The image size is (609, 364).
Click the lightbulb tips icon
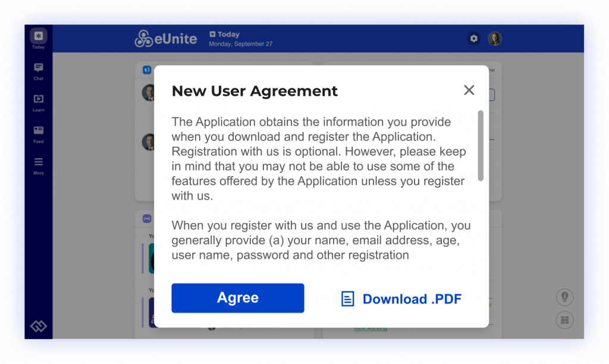click(564, 297)
